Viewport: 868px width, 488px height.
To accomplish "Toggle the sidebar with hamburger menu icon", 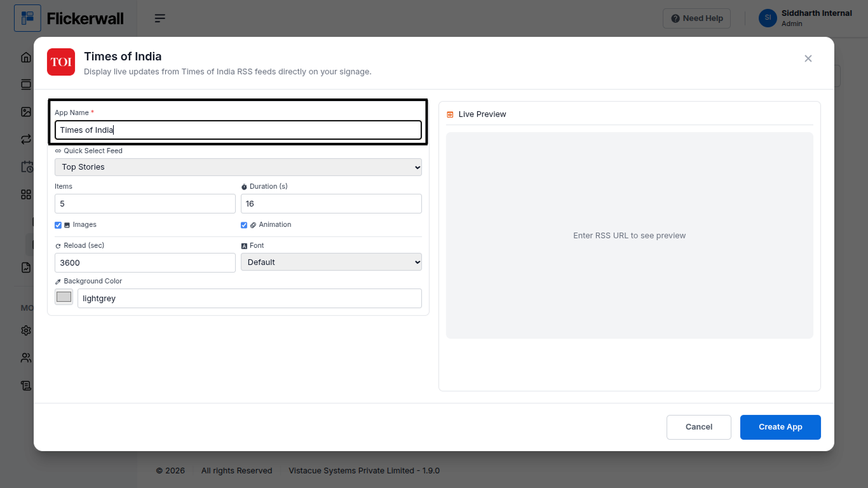I will point(160,18).
